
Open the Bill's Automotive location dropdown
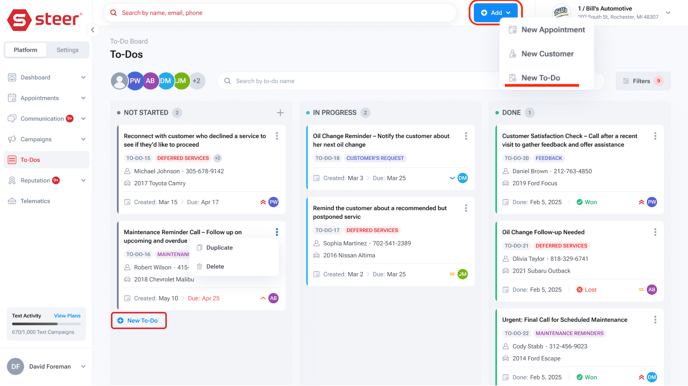pyautogui.click(x=668, y=13)
